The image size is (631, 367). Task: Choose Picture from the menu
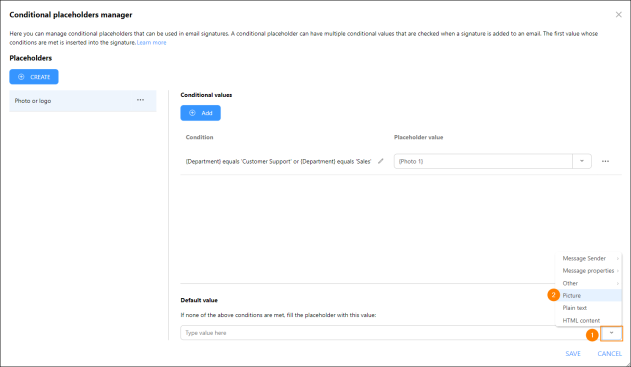pos(588,295)
